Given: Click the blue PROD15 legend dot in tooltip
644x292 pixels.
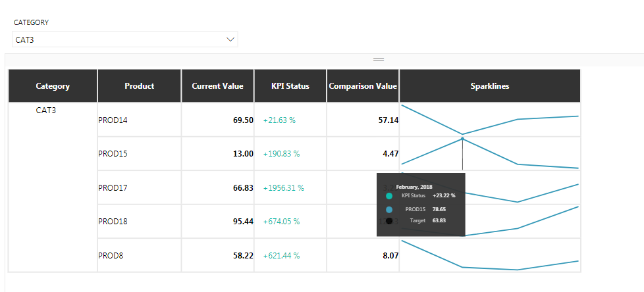Looking at the screenshot, I should tap(389, 210).
